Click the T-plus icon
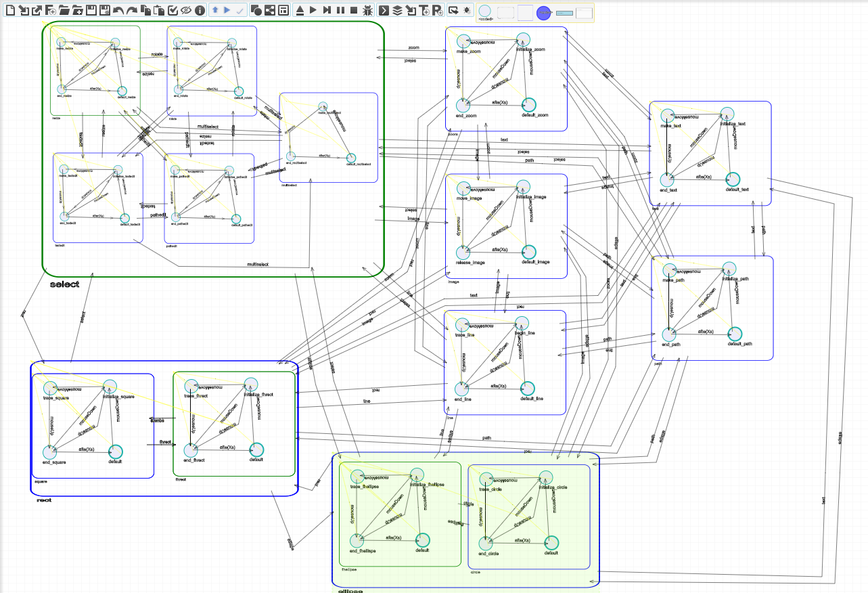This screenshot has width=868, height=593. (x=424, y=10)
